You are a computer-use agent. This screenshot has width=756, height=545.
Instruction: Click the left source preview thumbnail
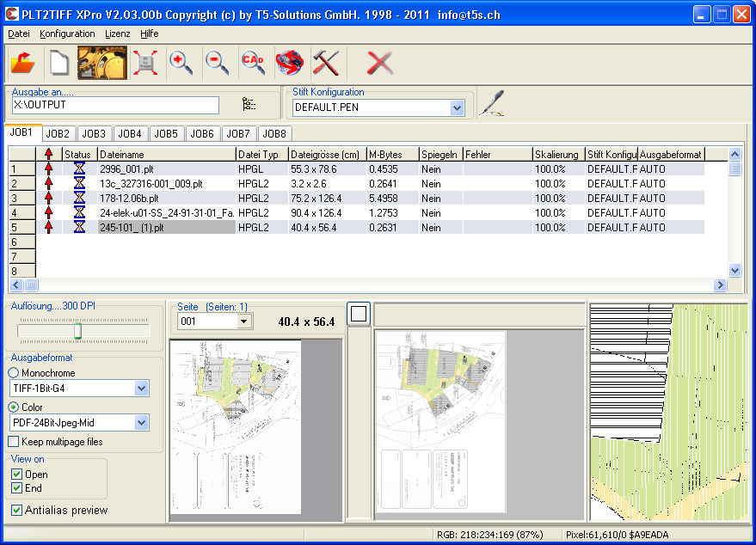coord(236,427)
